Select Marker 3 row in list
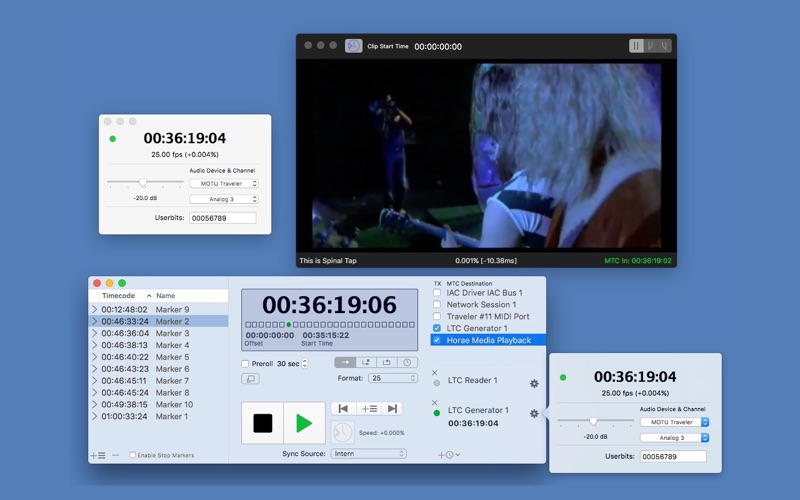This screenshot has height=500, width=800. pos(159,333)
